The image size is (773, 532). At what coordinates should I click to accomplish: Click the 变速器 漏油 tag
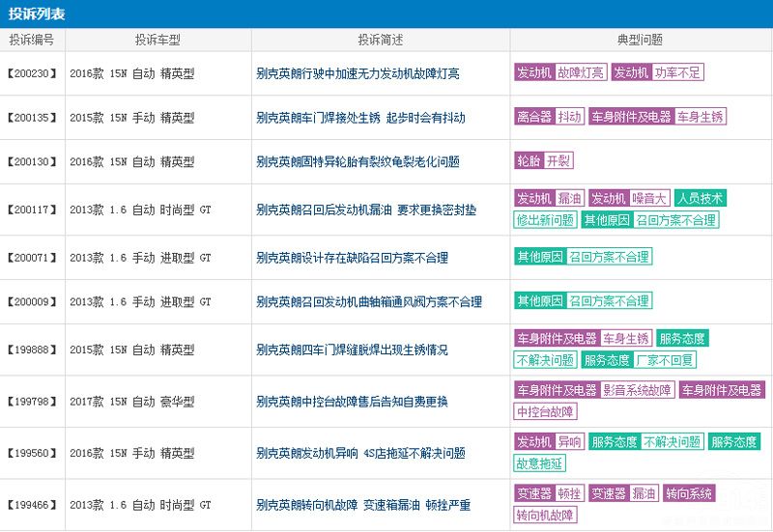pos(623,493)
